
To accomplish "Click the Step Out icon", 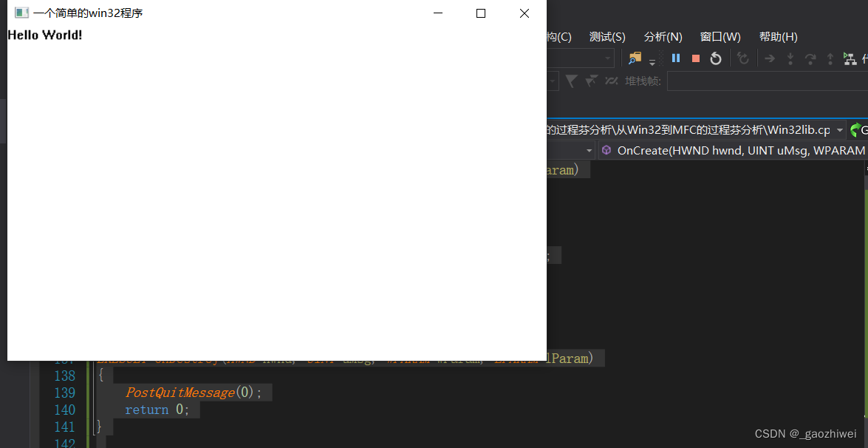I will 830,58.
